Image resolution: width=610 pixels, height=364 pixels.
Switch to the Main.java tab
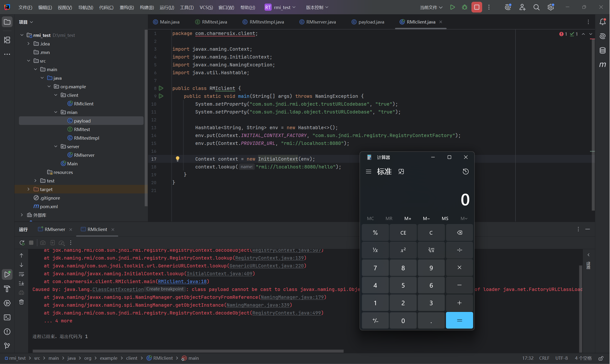[166, 22]
